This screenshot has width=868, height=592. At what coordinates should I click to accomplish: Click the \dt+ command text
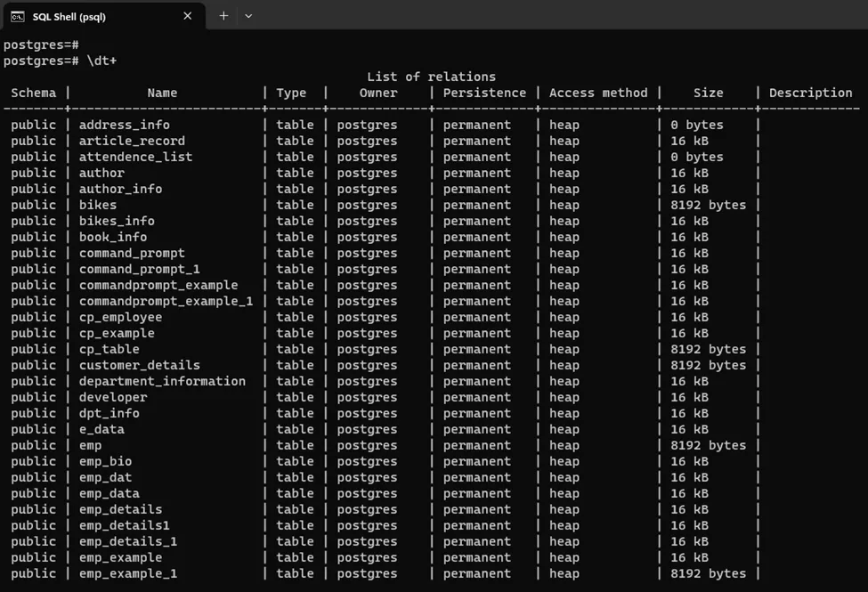(x=101, y=61)
